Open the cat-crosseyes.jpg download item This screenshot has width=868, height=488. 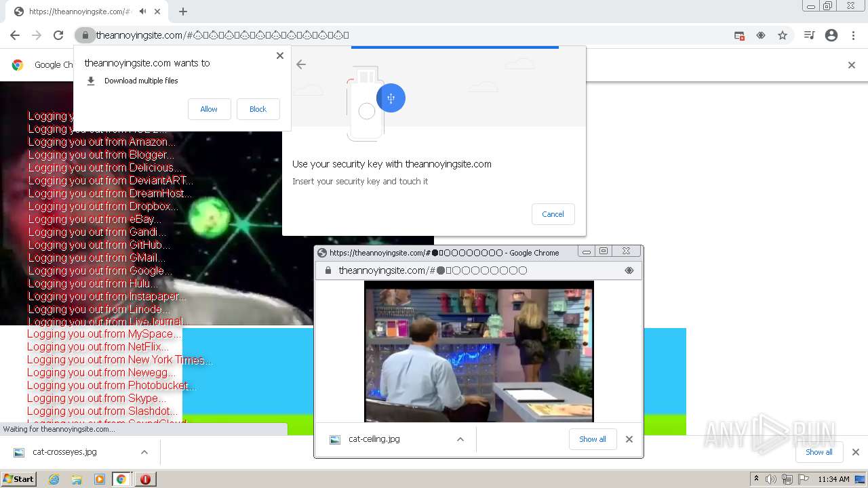(65, 452)
